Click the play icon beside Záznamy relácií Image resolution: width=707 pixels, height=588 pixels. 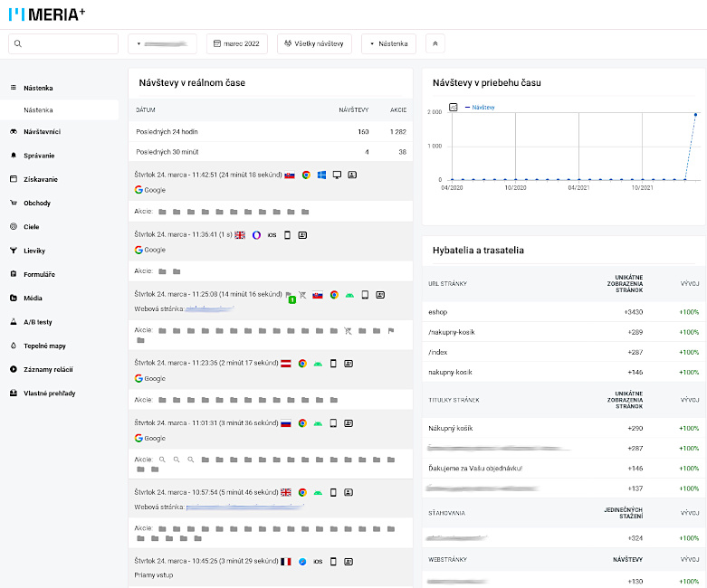(14, 369)
